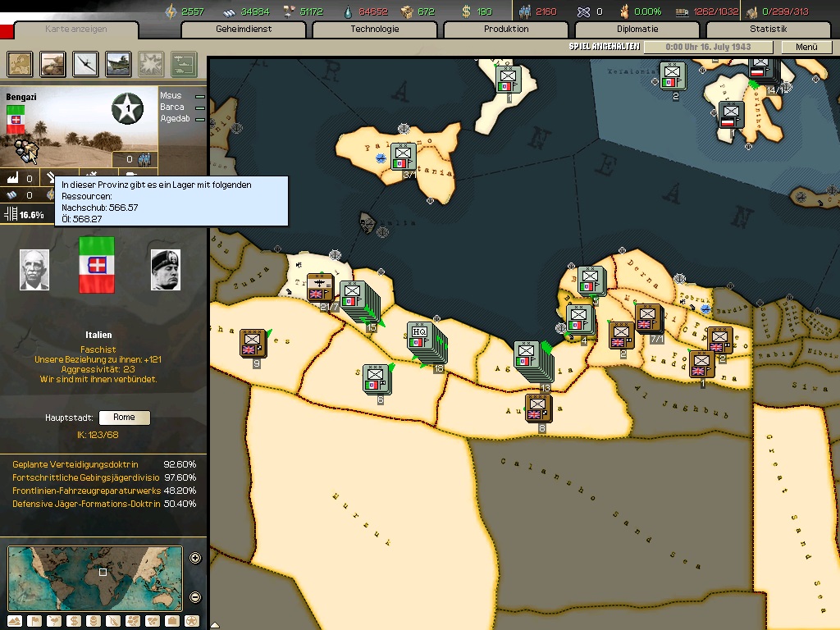This screenshot has width=840, height=630.
Task: Click the Karte anzeigen tab
Action: click(x=76, y=30)
